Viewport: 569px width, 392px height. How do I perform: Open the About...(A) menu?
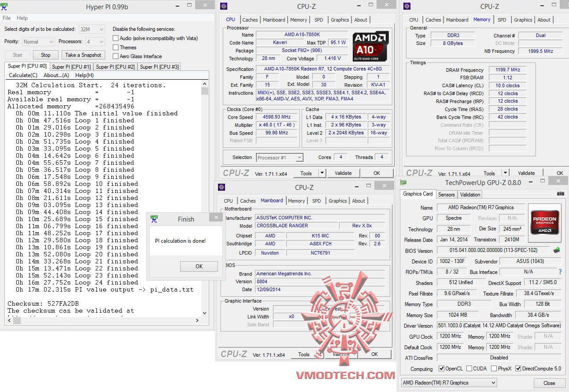56,75
